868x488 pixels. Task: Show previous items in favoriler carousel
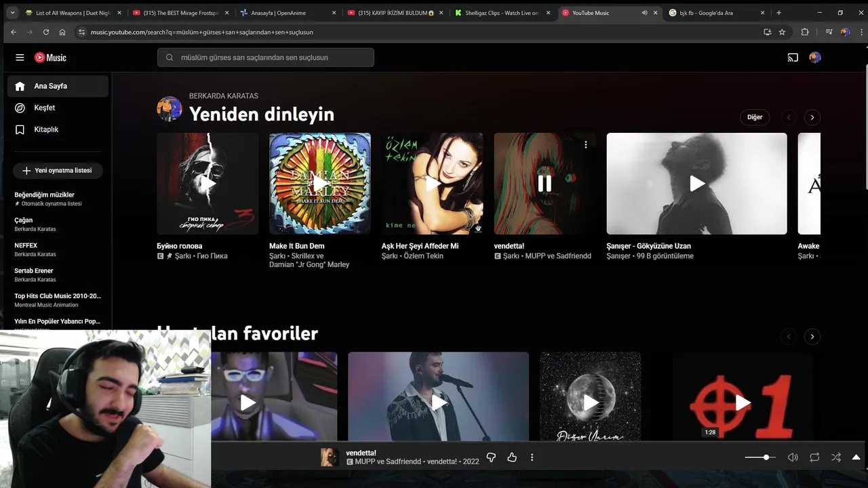pos(789,337)
